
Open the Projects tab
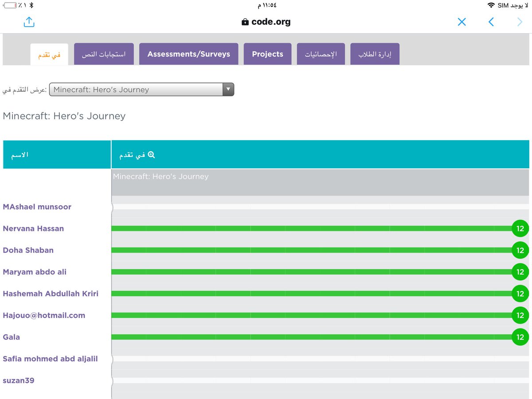[x=267, y=54]
